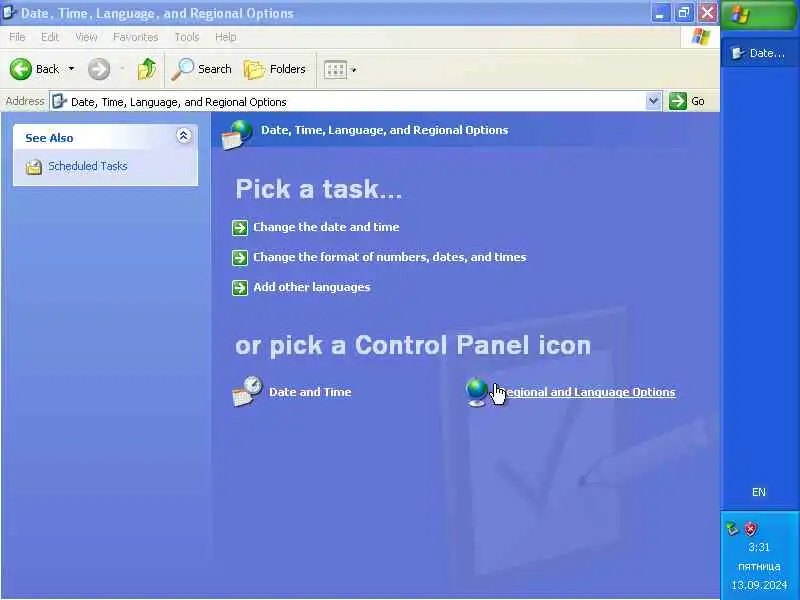Click arrow icon beside Change the format

coord(240,258)
